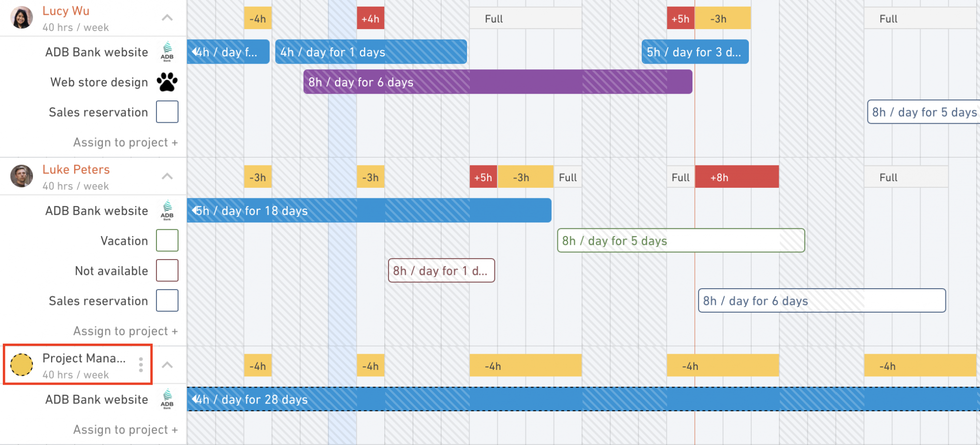Image resolution: width=980 pixels, height=445 pixels.
Task: Click Luke Peters' profile avatar
Action: coord(22,176)
